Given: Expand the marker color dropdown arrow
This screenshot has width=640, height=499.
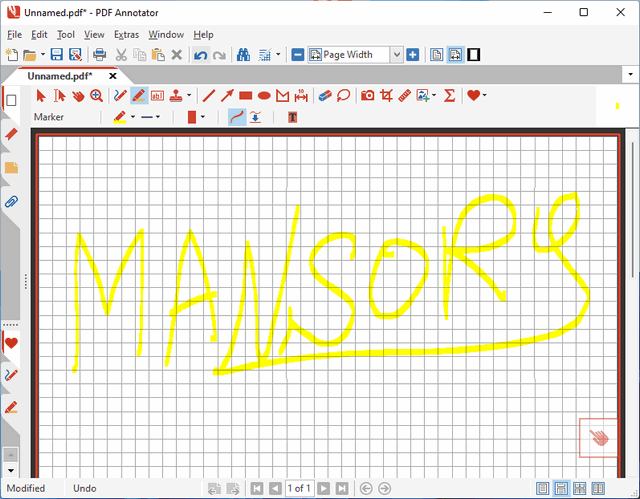Looking at the screenshot, I should click(x=132, y=117).
